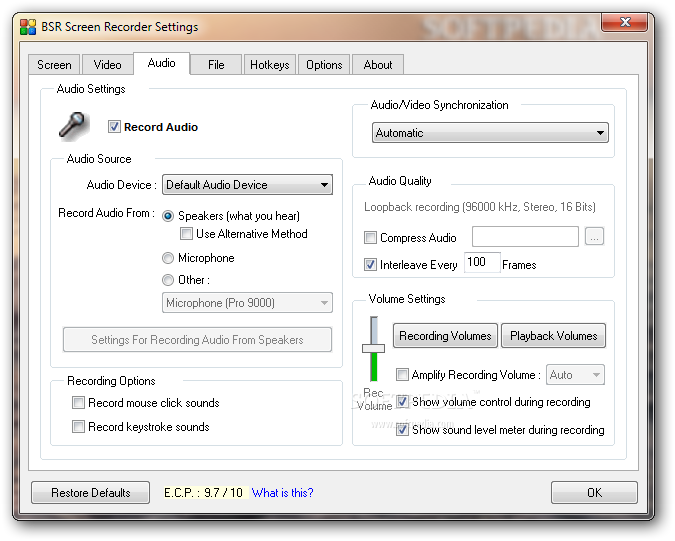
Task: Switch to the Screen tab
Action: coord(54,65)
